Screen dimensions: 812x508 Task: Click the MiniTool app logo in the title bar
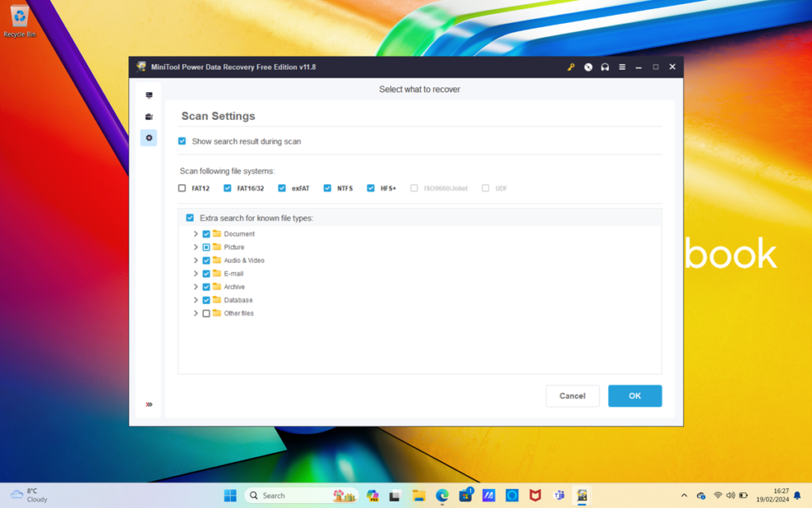click(x=141, y=67)
